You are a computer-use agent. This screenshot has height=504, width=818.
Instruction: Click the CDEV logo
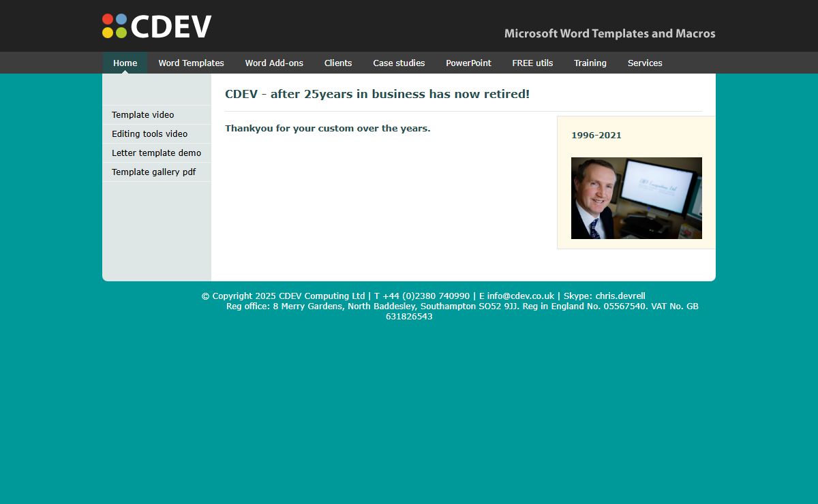coord(157,26)
